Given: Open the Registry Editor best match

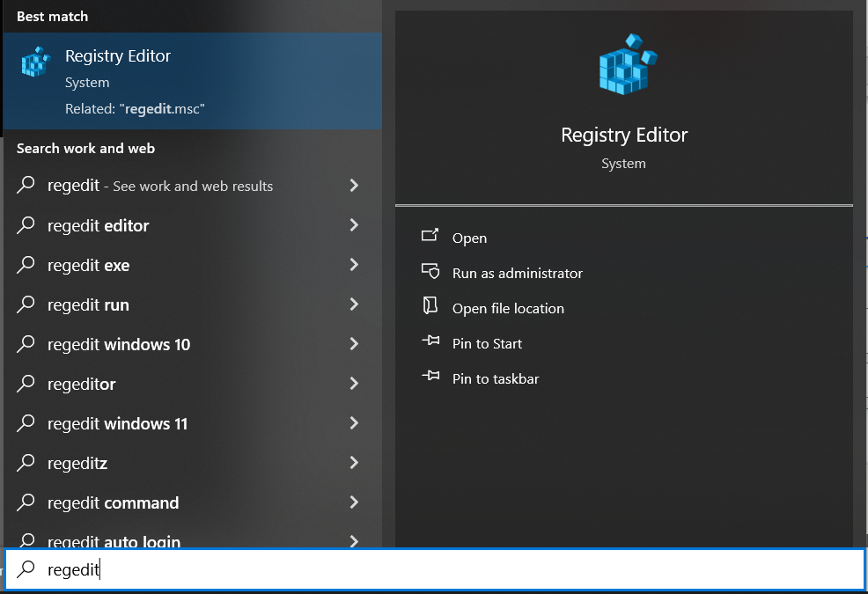Looking at the screenshot, I should pyautogui.click(x=118, y=55).
